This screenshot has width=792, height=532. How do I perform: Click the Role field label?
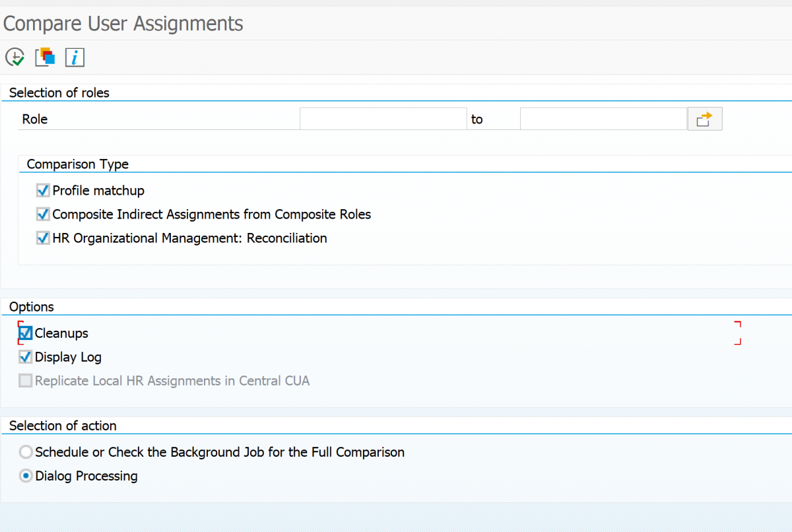tap(34, 119)
